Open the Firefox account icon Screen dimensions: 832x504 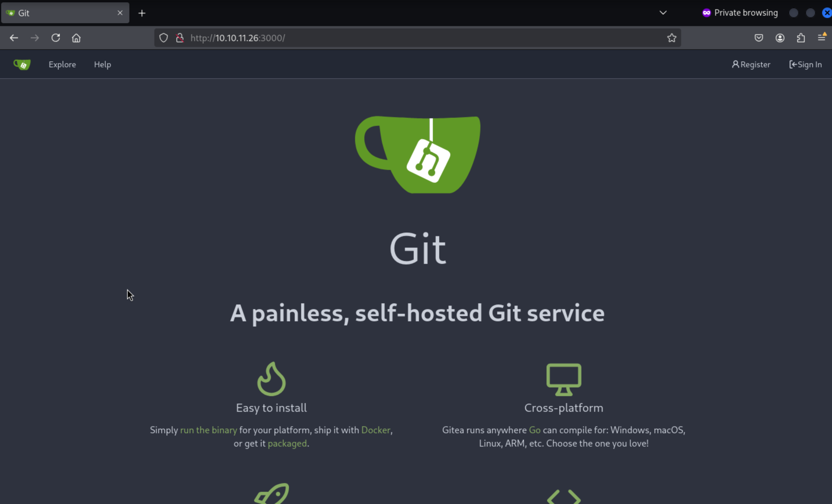point(780,38)
